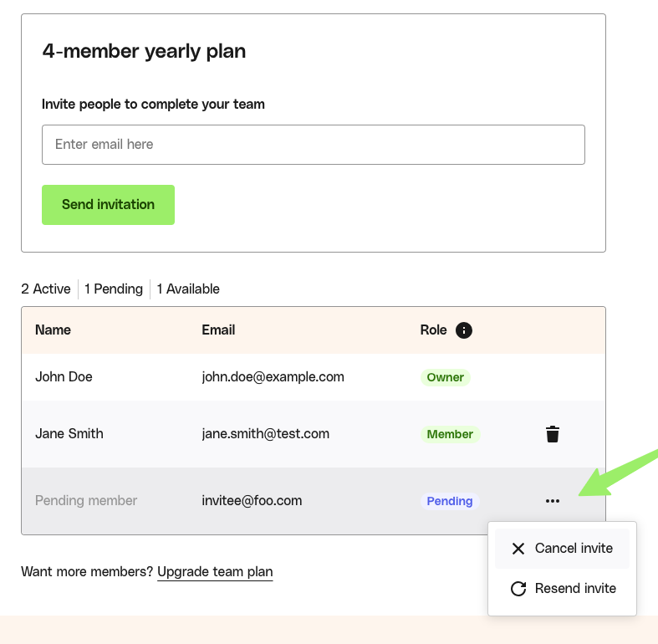Click the 1 Available seat count label

click(188, 289)
